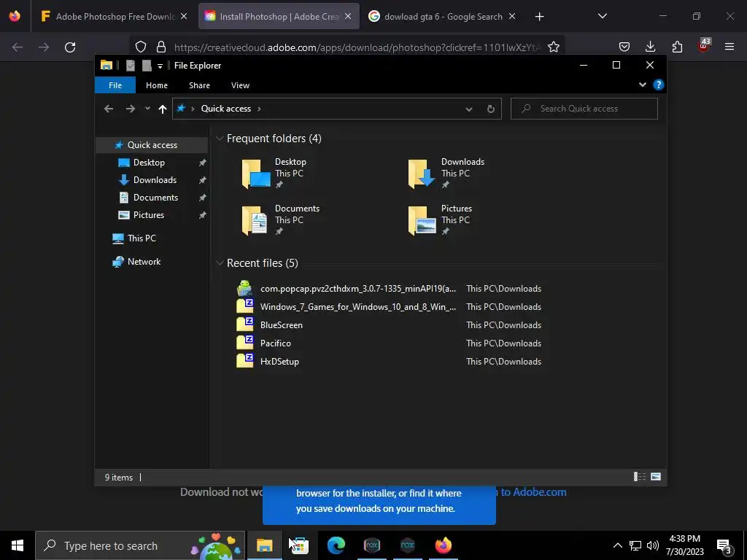Refresh the Quick access address bar
This screenshot has width=747, height=560.
pyautogui.click(x=491, y=109)
